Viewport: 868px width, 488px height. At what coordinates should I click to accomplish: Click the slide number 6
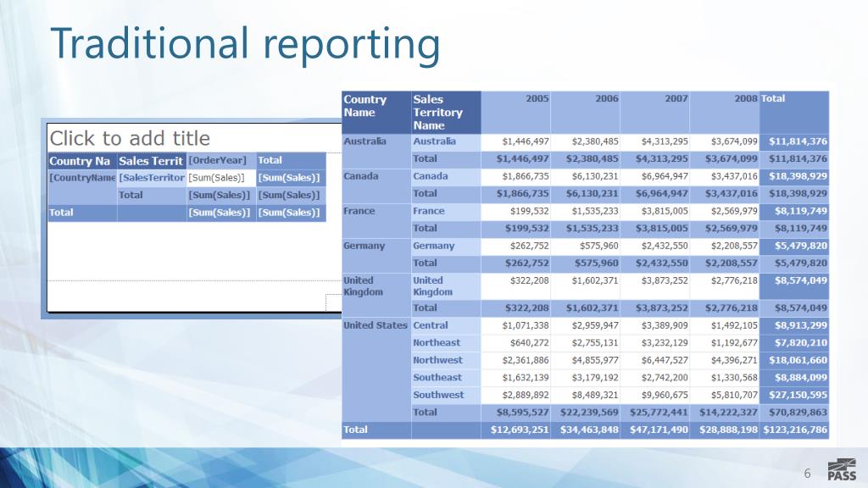coord(807,473)
